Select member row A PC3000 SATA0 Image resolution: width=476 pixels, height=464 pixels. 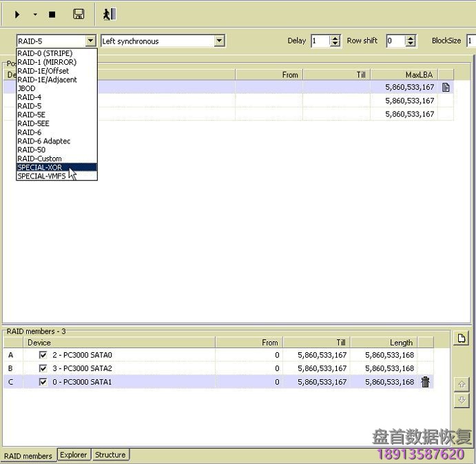(x=218, y=355)
